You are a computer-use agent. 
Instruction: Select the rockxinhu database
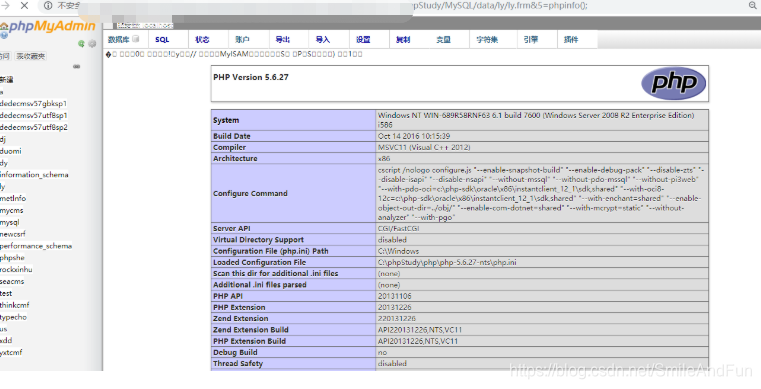(x=16, y=270)
